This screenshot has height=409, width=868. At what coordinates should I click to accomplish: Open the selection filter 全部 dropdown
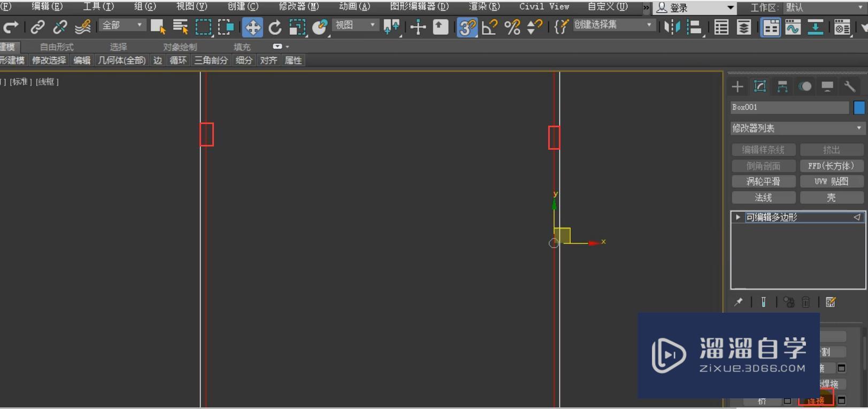(x=122, y=25)
